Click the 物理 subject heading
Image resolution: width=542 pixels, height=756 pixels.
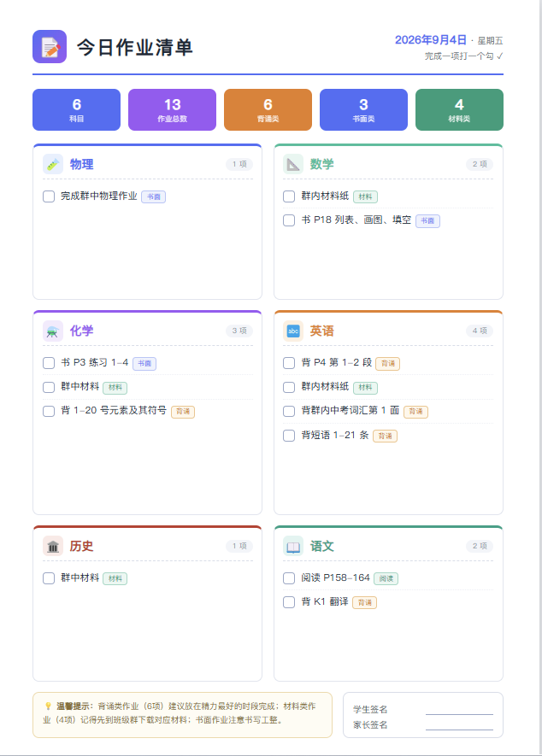point(81,164)
